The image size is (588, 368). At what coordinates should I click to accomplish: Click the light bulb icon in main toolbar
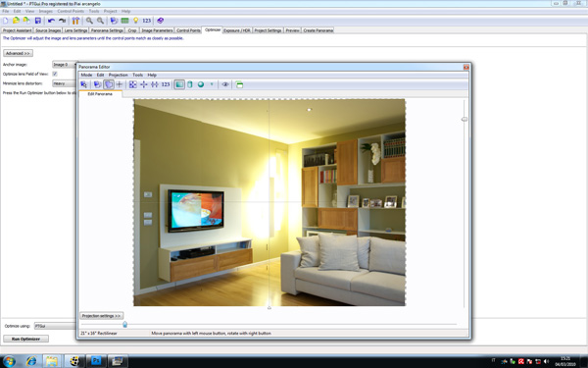click(x=136, y=21)
